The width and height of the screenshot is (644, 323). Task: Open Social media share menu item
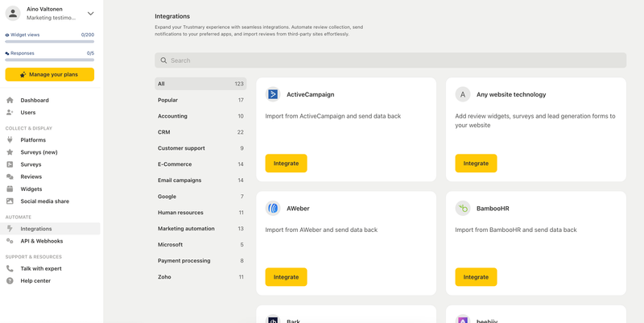[x=44, y=201]
